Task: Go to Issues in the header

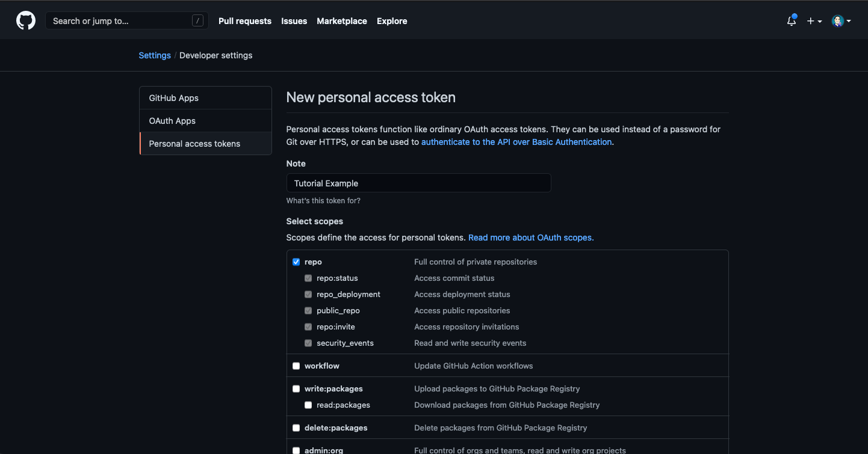Action: tap(294, 21)
